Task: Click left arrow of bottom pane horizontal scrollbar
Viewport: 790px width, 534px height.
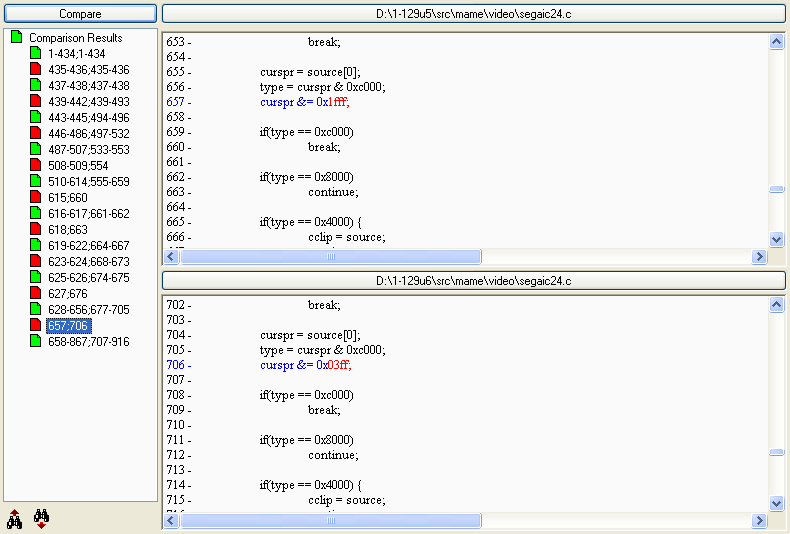Action: click(x=171, y=520)
